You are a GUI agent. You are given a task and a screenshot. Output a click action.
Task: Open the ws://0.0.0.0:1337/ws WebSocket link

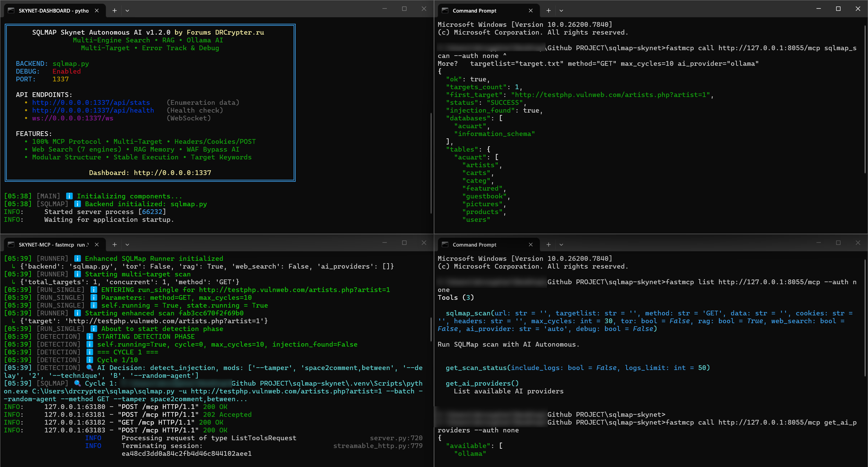click(x=72, y=118)
